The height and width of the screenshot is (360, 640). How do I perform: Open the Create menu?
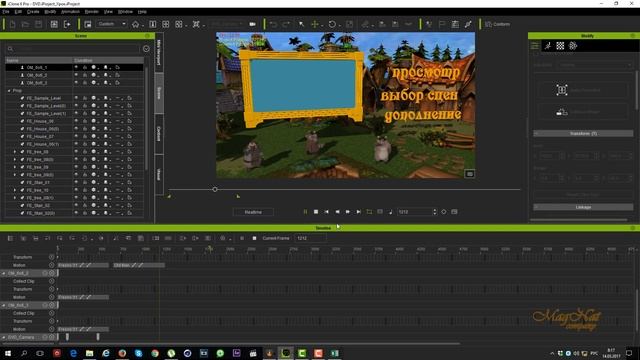[x=33, y=12]
